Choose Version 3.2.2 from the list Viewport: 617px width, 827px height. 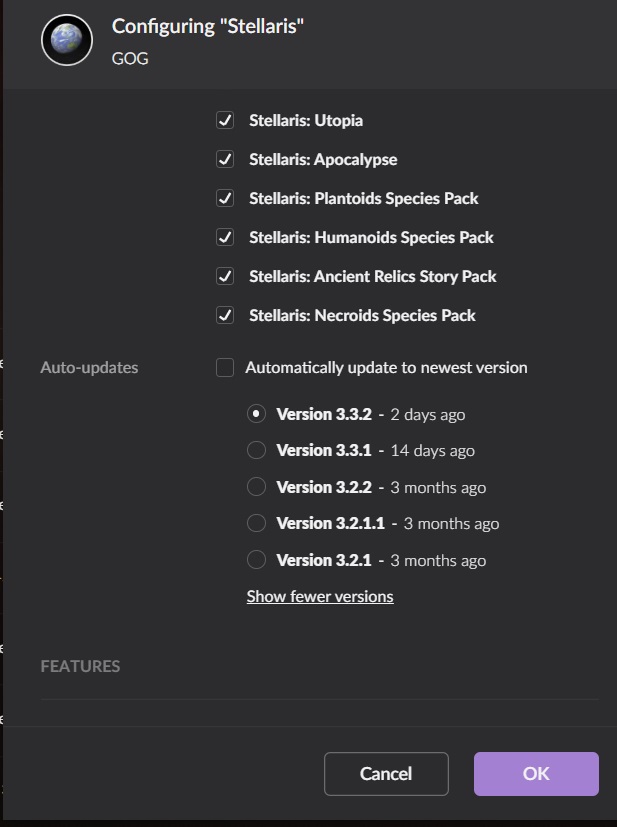256,487
